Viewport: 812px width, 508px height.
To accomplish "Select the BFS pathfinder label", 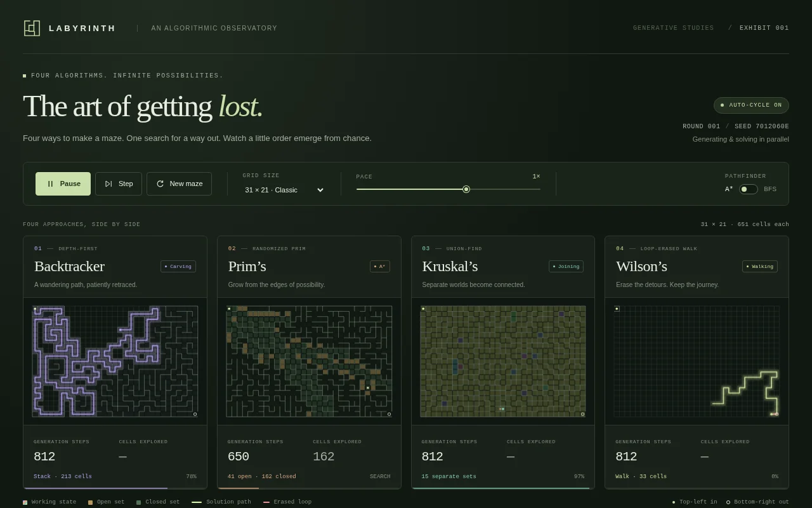I will pyautogui.click(x=770, y=189).
